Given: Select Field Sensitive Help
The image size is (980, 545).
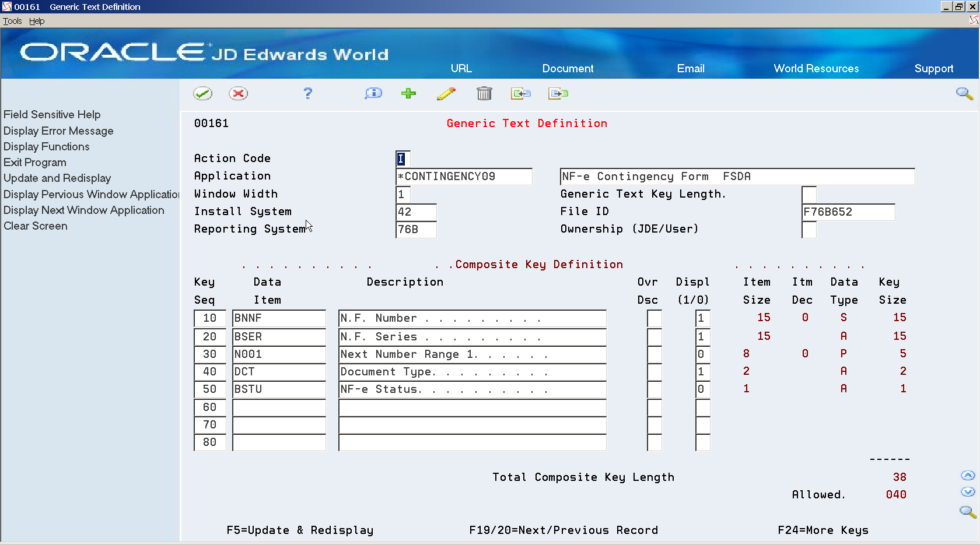Looking at the screenshot, I should 52,114.
